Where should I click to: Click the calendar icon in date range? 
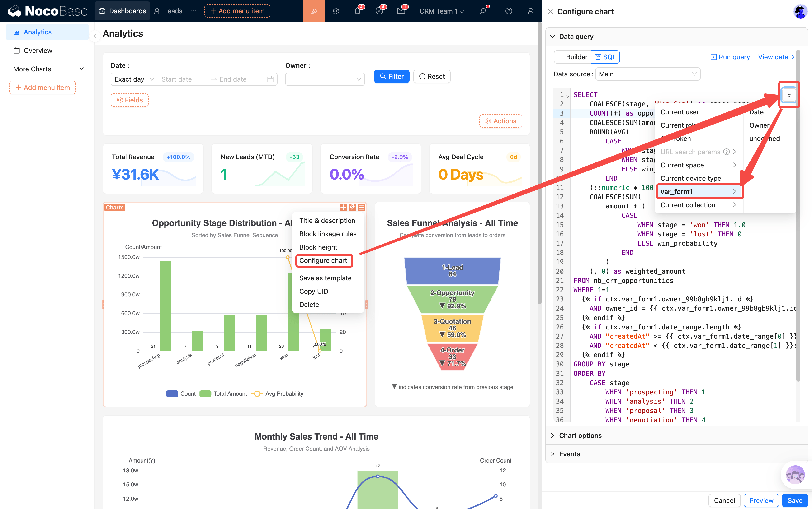point(270,79)
